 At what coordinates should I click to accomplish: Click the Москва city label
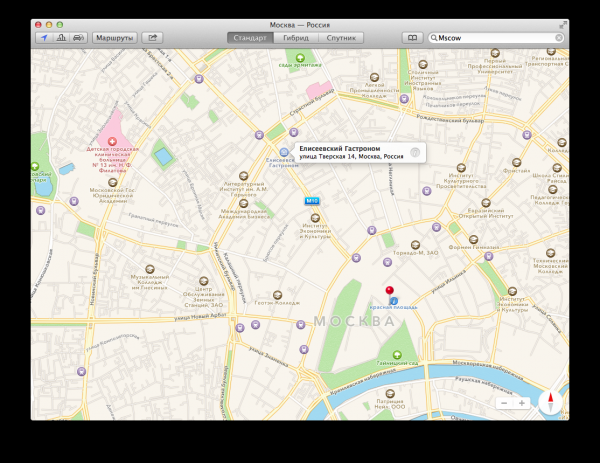click(354, 321)
